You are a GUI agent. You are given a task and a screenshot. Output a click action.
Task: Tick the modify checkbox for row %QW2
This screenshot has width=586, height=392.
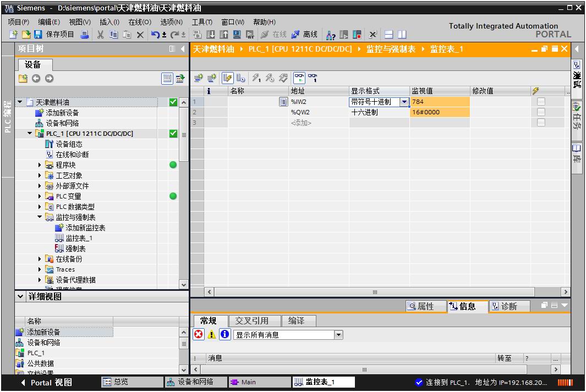click(541, 112)
